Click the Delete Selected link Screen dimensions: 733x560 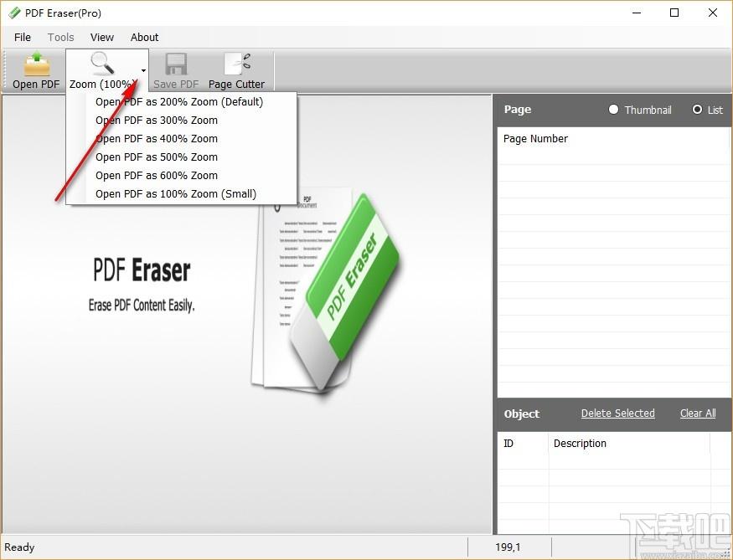617,414
